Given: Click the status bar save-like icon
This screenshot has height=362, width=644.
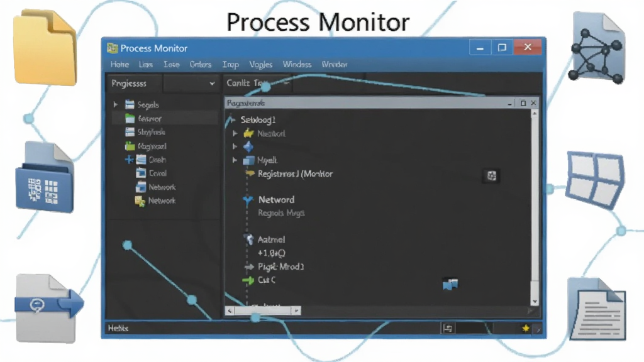Looking at the screenshot, I should tap(448, 328).
